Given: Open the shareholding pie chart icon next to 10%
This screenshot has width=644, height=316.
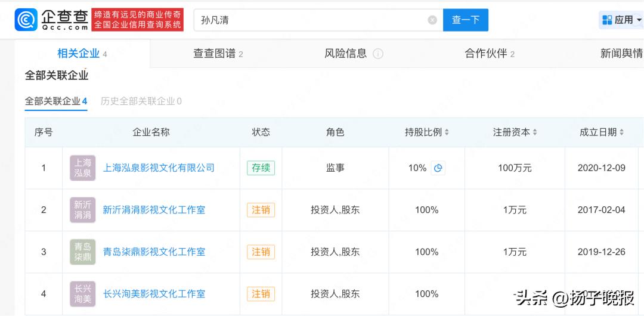Looking at the screenshot, I should coord(438,168).
